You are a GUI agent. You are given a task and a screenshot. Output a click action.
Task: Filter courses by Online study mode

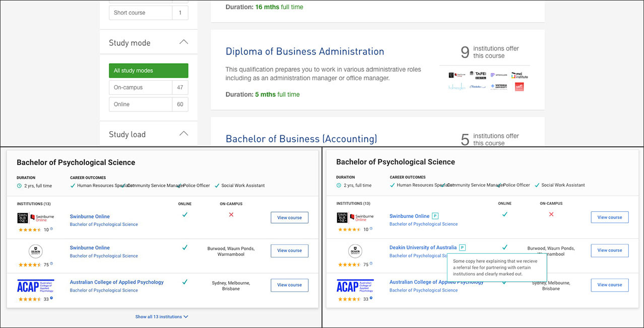[141, 104]
